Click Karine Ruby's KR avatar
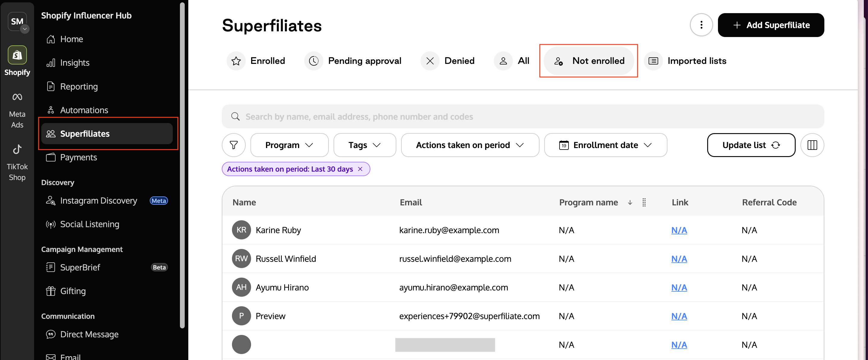The width and height of the screenshot is (868, 360). tap(241, 230)
